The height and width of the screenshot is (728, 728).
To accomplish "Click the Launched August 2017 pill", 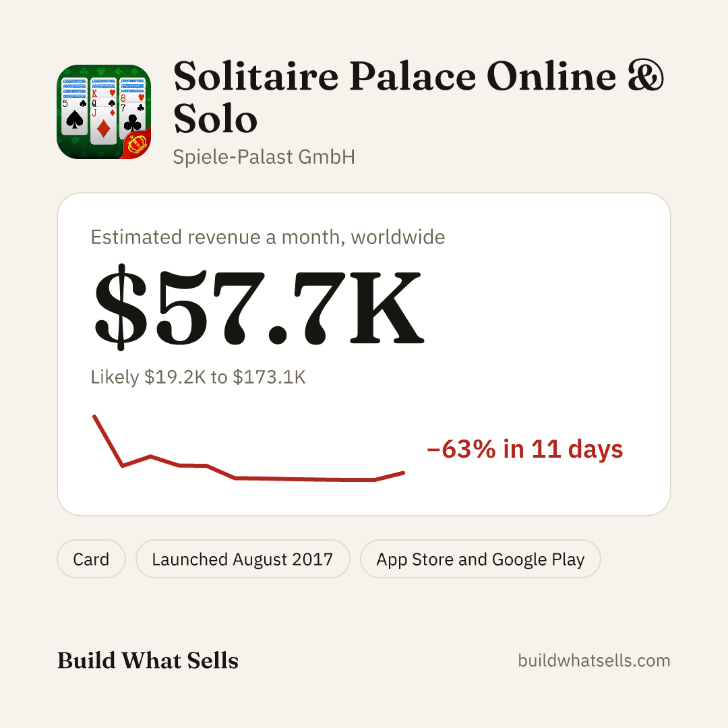I will point(243,559).
